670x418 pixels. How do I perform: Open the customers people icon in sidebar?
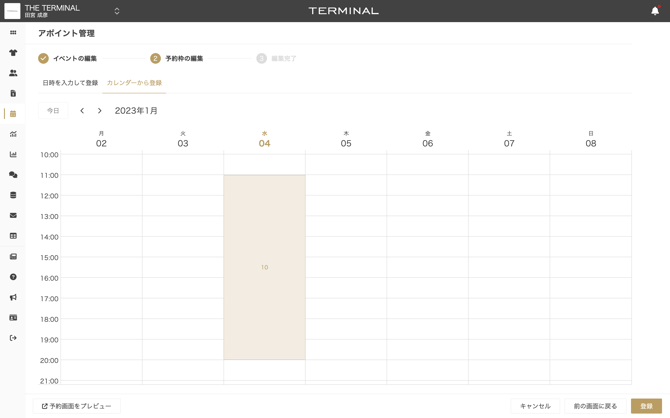click(x=13, y=73)
